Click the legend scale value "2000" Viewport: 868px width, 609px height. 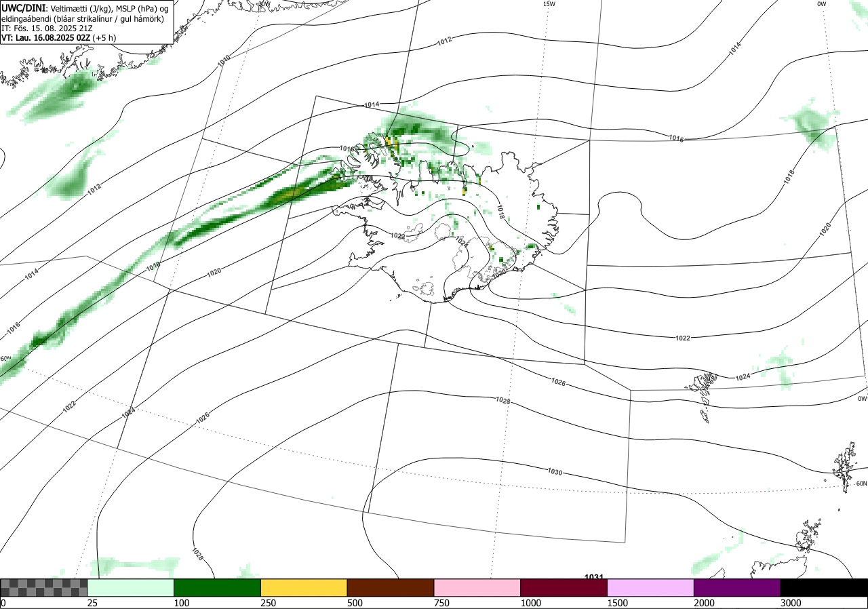(x=704, y=603)
